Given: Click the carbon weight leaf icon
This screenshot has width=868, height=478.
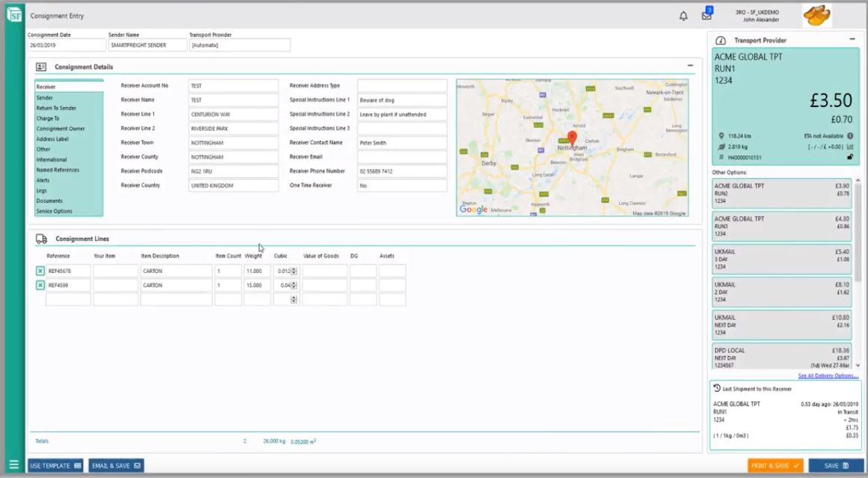Looking at the screenshot, I should click(x=721, y=147).
